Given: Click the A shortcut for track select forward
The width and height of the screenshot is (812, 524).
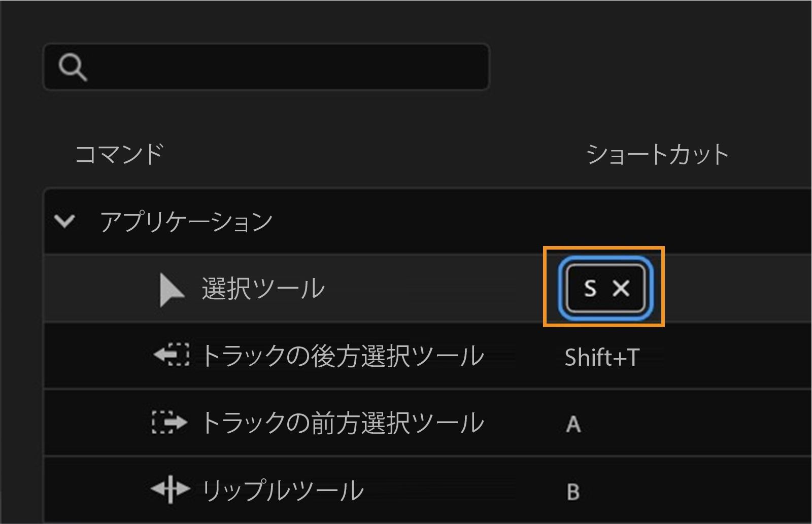Looking at the screenshot, I should (572, 425).
